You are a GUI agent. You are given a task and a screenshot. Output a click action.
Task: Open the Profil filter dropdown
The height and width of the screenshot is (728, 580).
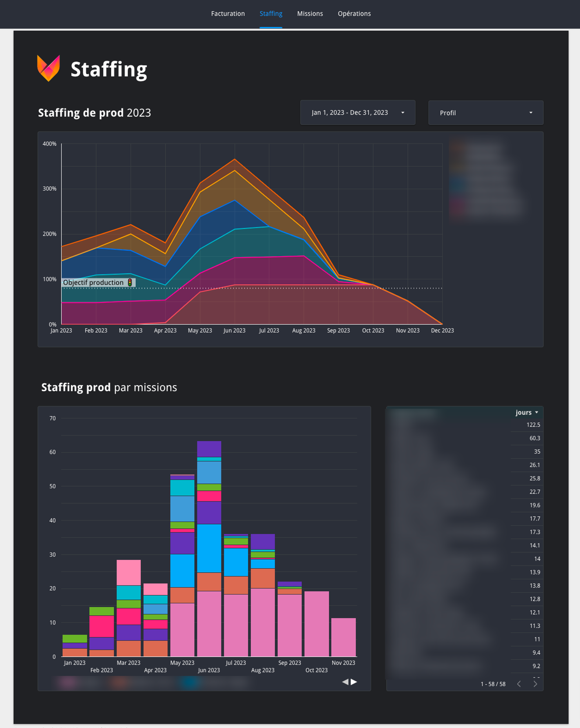(x=485, y=112)
